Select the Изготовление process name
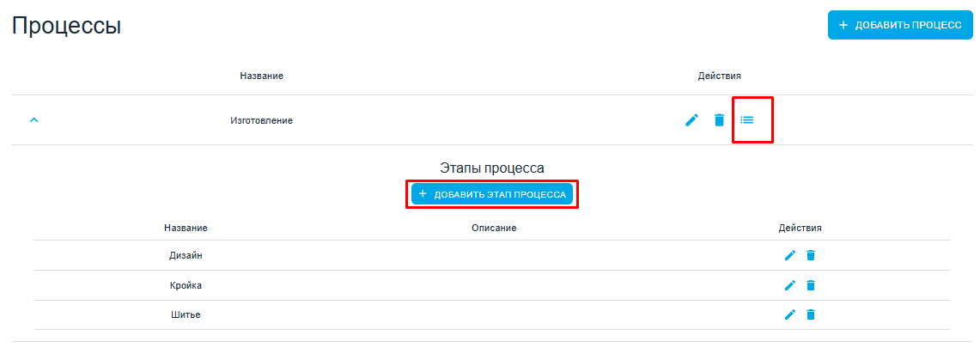The width and height of the screenshot is (980, 354). (261, 120)
